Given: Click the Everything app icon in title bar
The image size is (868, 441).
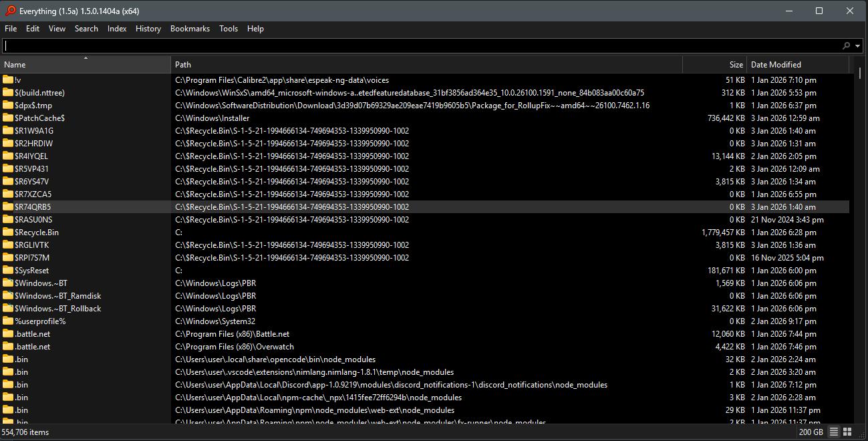Looking at the screenshot, I should click(x=10, y=11).
